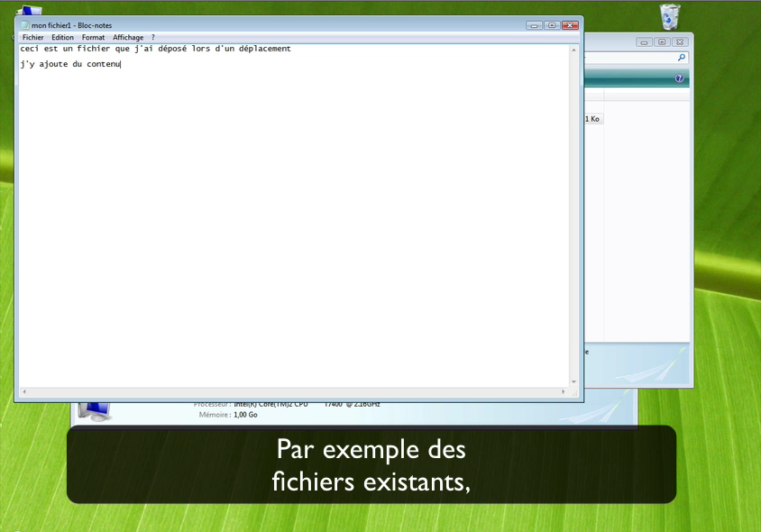This screenshot has width=761, height=532.
Task: Maximize the background Explorer window
Action: [662, 42]
